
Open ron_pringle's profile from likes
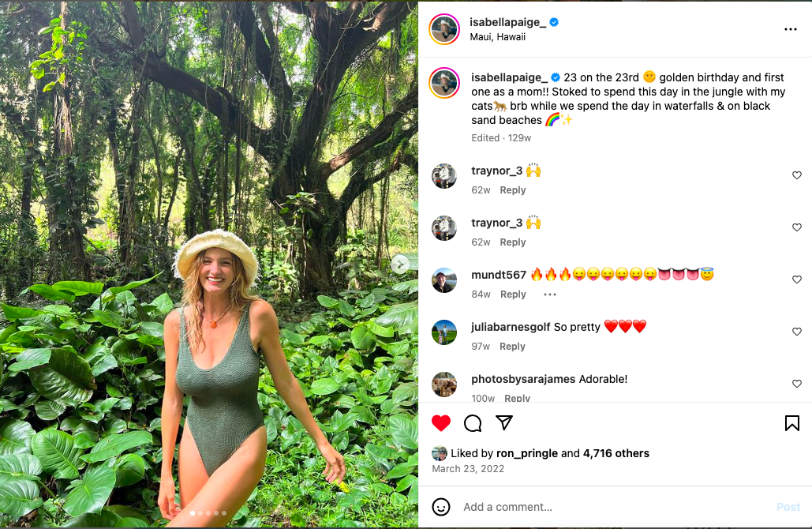tap(526, 453)
